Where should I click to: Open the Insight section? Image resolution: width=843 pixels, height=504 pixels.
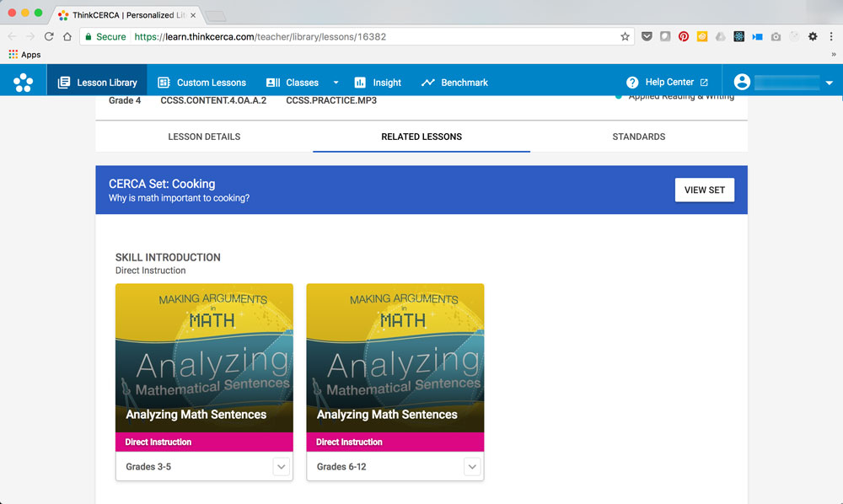coord(378,83)
